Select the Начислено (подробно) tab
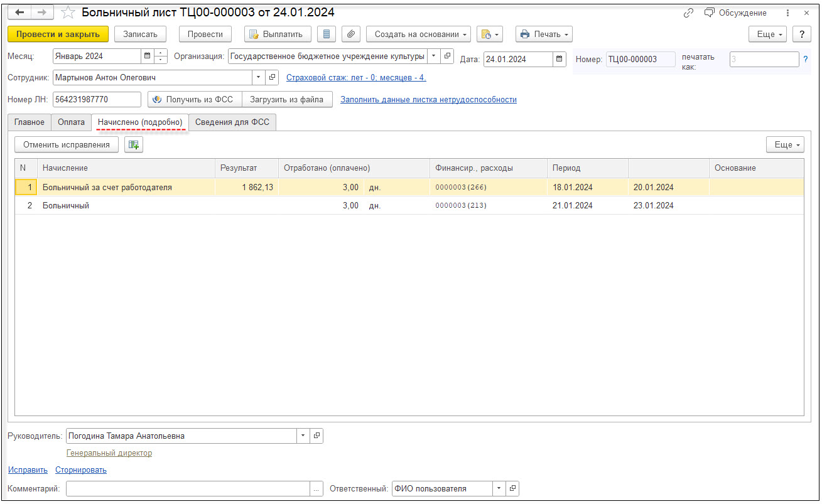Screen dimensions: 822x504 140,122
